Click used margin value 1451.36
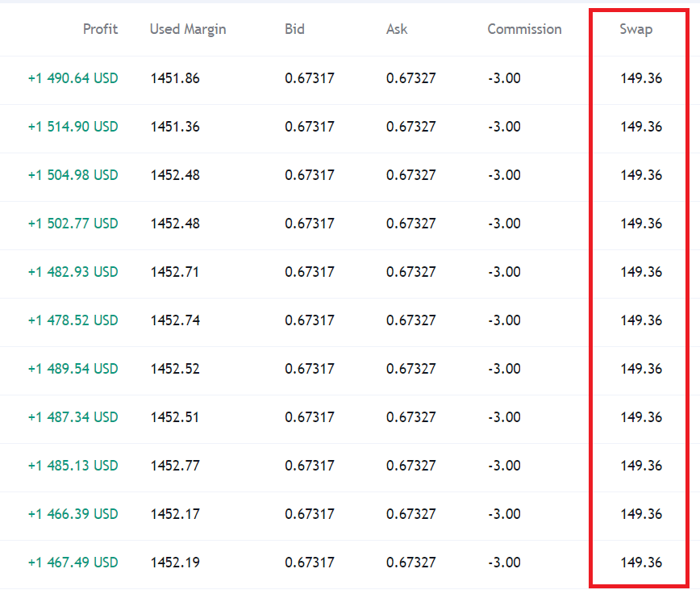The width and height of the screenshot is (700, 594). (x=175, y=127)
